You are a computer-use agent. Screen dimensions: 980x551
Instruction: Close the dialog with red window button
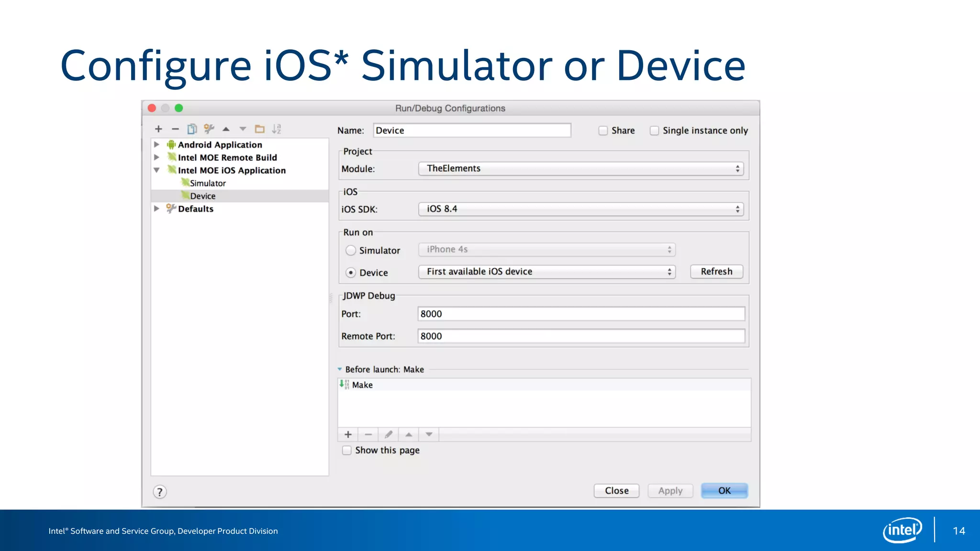152,108
